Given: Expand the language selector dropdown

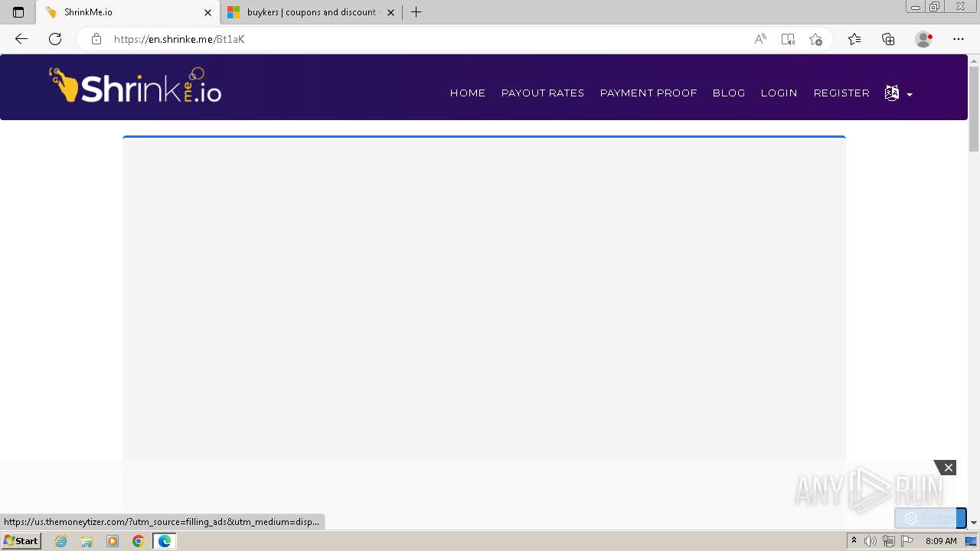Looking at the screenshot, I should [x=898, y=93].
